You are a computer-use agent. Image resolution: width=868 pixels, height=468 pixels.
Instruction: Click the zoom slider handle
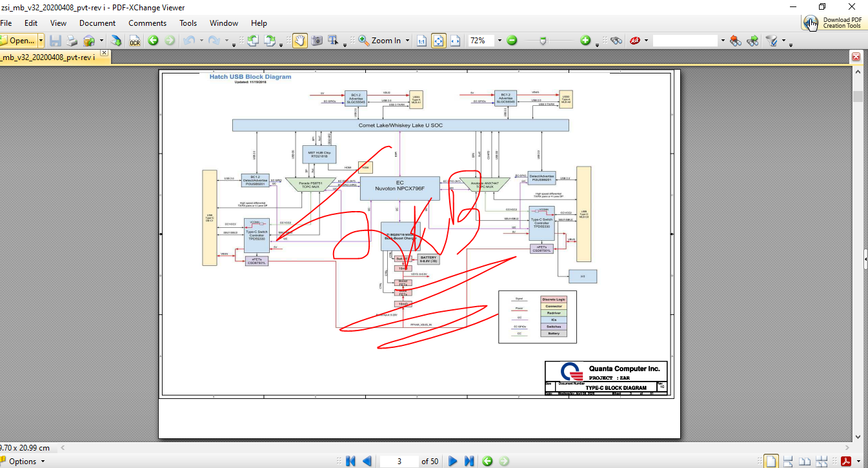tap(543, 41)
